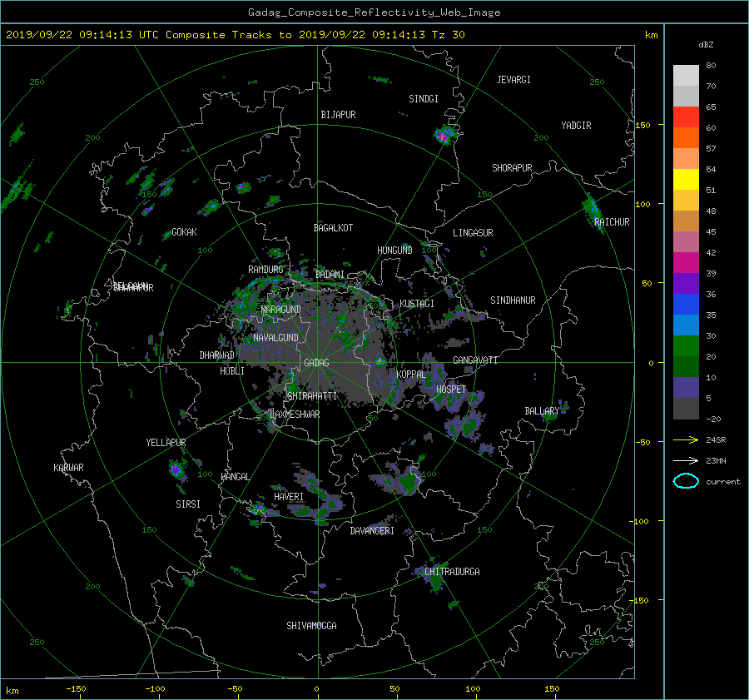Click the YADGIR city label
This screenshot has width=749, height=700.
[x=576, y=126]
